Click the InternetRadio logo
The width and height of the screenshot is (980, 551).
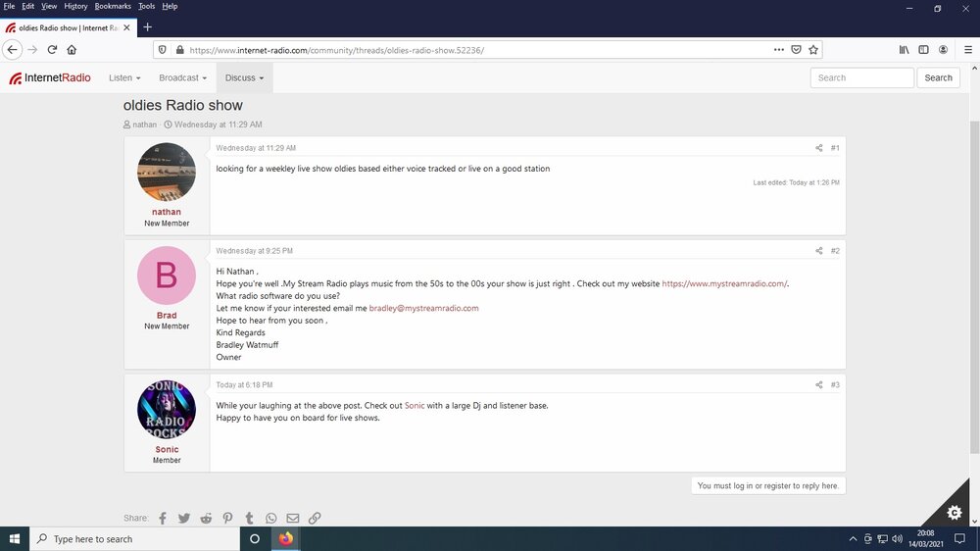click(50, 77)
